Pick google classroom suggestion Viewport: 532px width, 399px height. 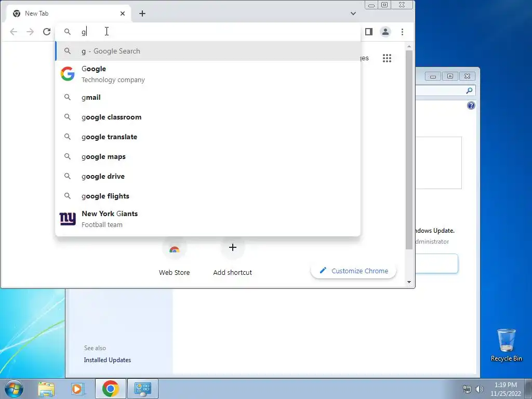208,117
